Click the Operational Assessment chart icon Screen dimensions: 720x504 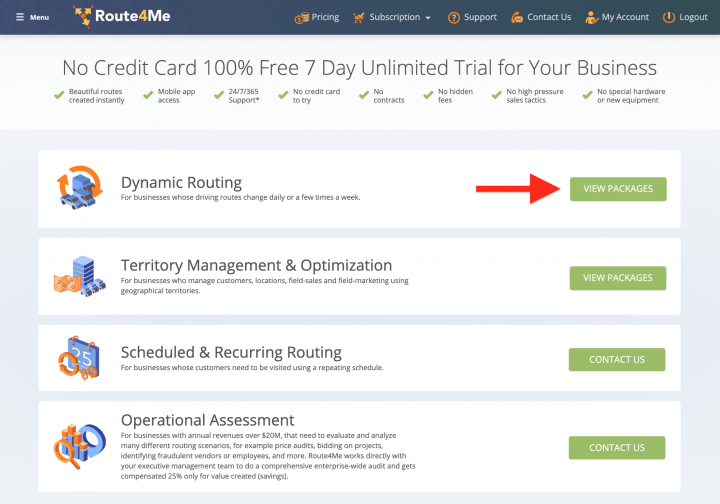[79, 446]
